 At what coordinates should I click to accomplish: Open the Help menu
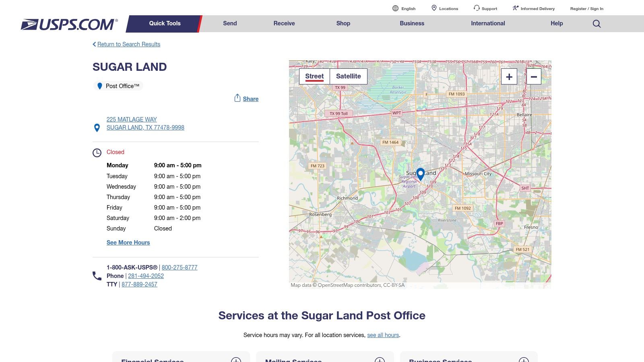point(557,24)
